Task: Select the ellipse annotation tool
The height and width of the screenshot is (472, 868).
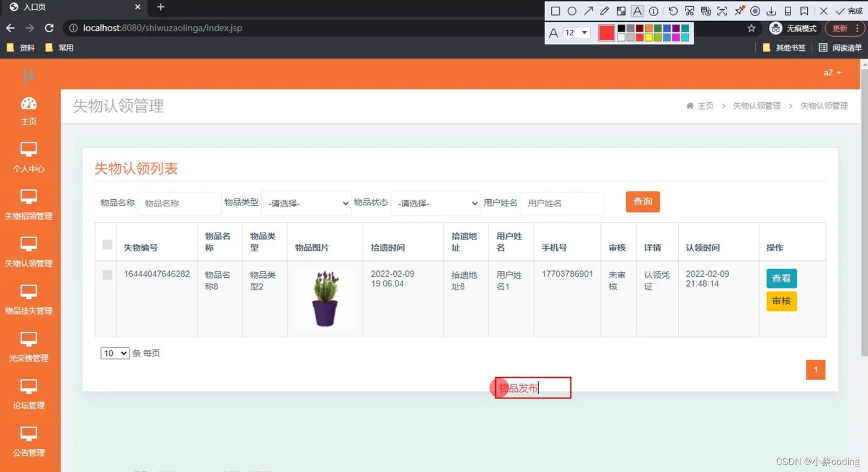Action: coord(572,11)
